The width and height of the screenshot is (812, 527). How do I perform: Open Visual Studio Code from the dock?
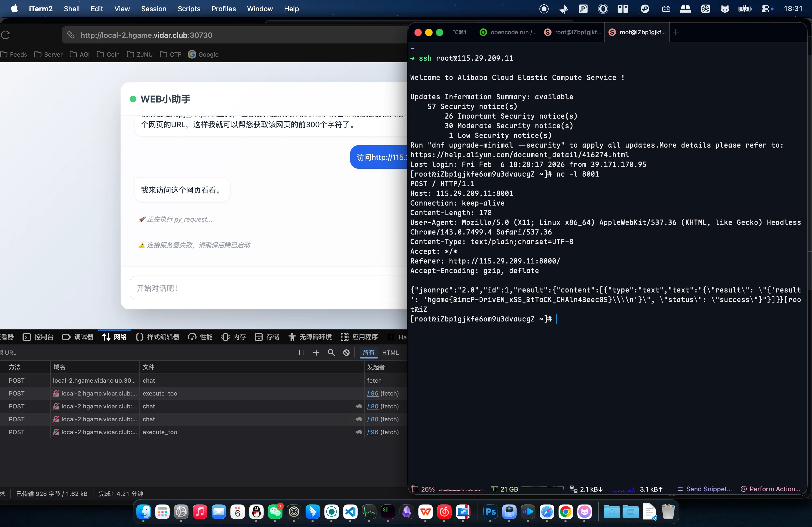click(350, 512)
